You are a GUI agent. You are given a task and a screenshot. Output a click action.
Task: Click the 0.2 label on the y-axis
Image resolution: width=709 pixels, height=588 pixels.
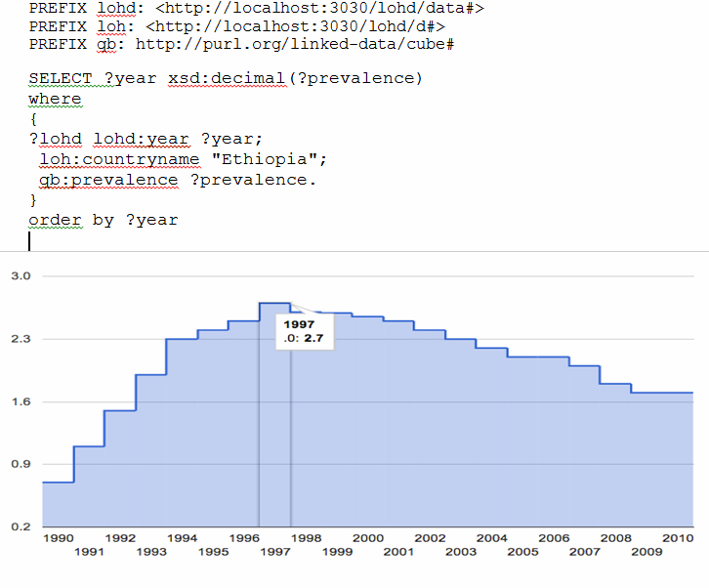tap(21, 527)
